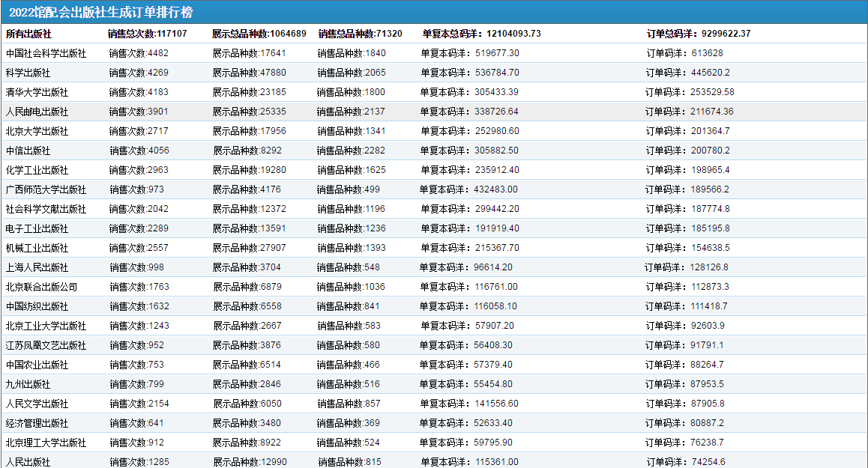Click the 社会科学文献出版社 name
The image size is (868, 468).
(46, 209)
